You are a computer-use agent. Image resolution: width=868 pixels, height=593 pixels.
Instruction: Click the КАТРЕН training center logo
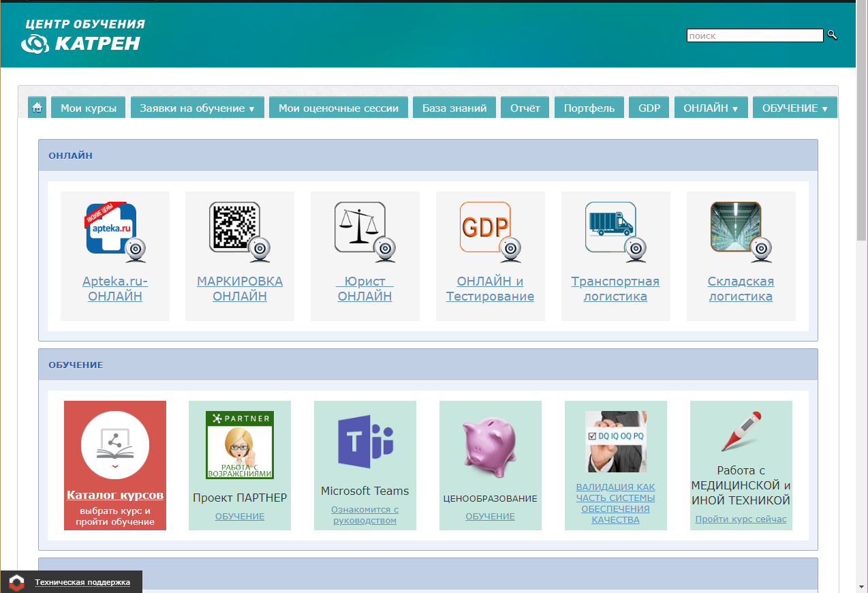[x=83, y=35]
